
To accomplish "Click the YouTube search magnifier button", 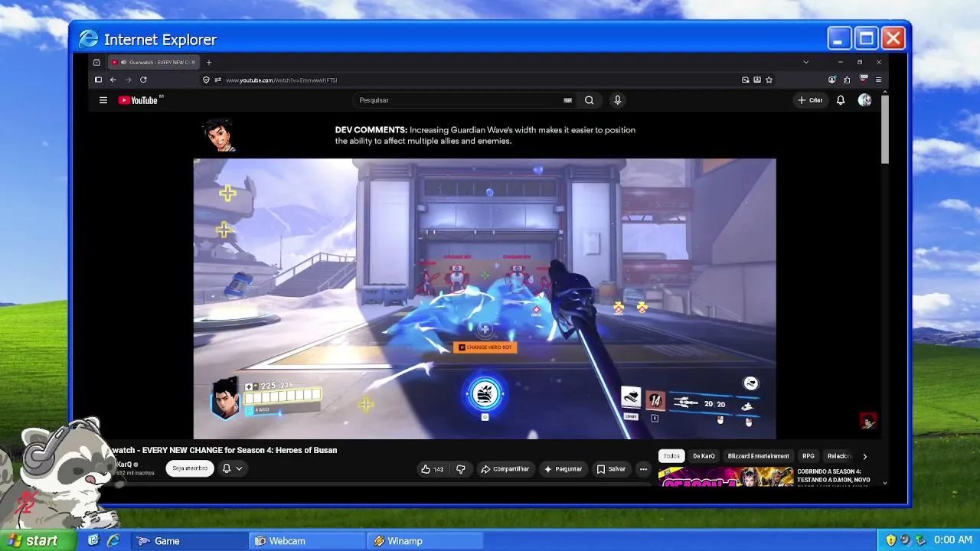I will click(x=589, y=100).
